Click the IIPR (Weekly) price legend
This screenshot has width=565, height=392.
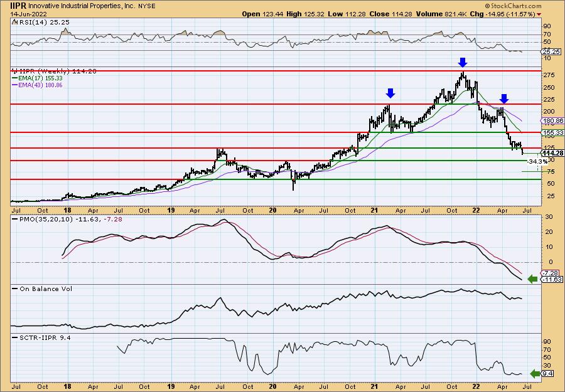pos(55,72)
